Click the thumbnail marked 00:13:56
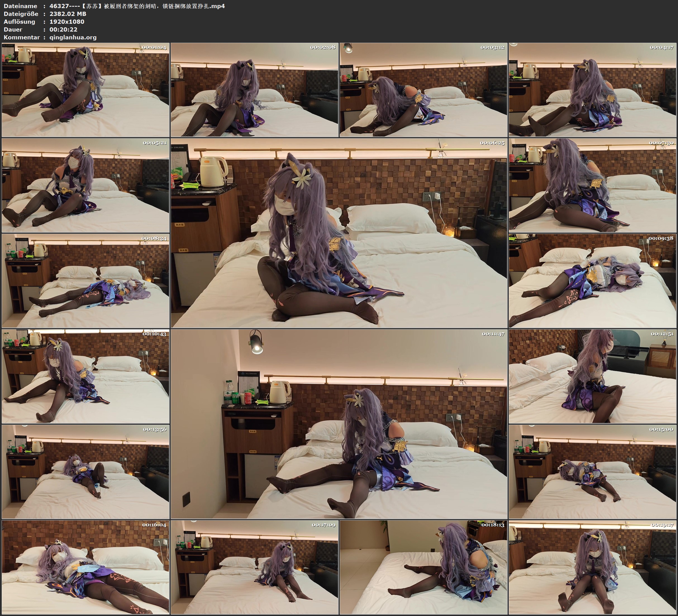 85,472
